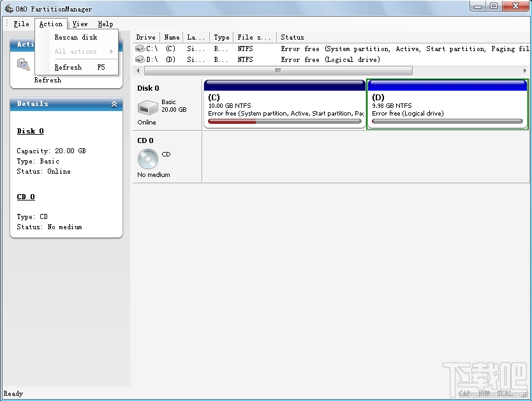Click the CD drive icon showing No medium

click(x=148, y=160)
